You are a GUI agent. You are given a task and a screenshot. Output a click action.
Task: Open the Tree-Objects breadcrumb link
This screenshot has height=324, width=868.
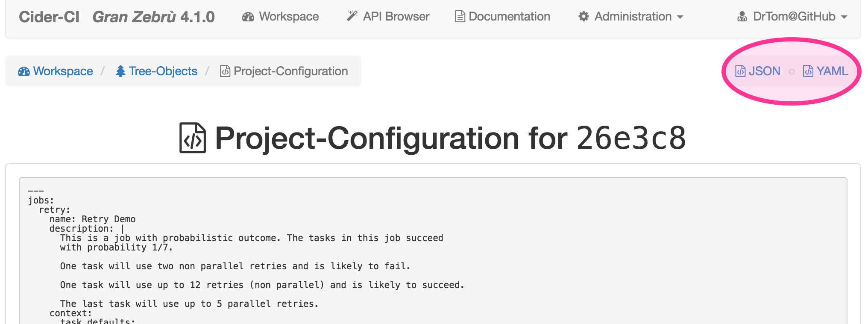point(157,71)
